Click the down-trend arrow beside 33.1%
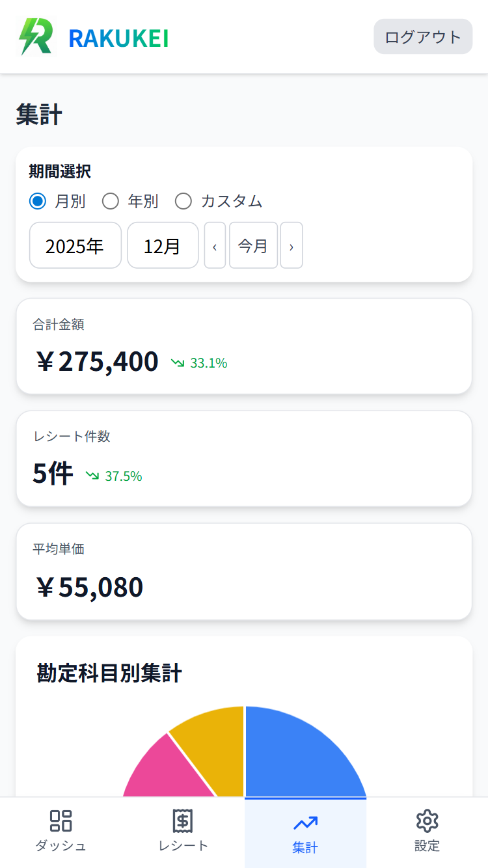This screenshot has height=868, width=488. pos(178,363)
